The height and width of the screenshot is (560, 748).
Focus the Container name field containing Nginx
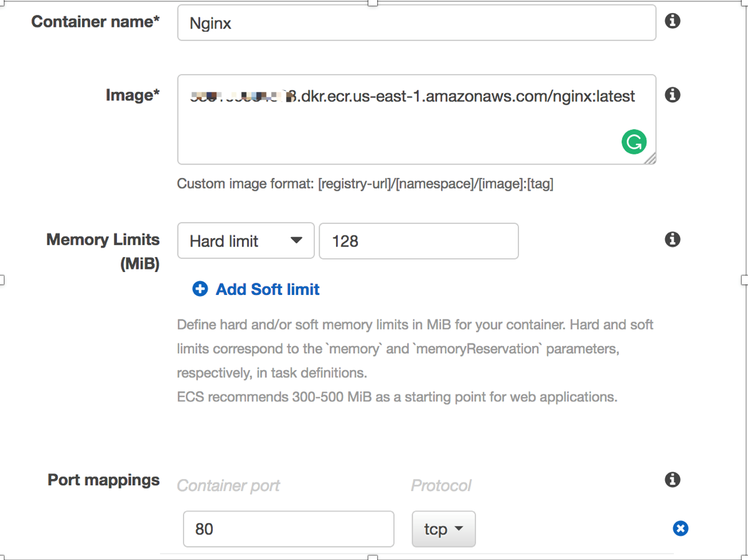point(416,23)
